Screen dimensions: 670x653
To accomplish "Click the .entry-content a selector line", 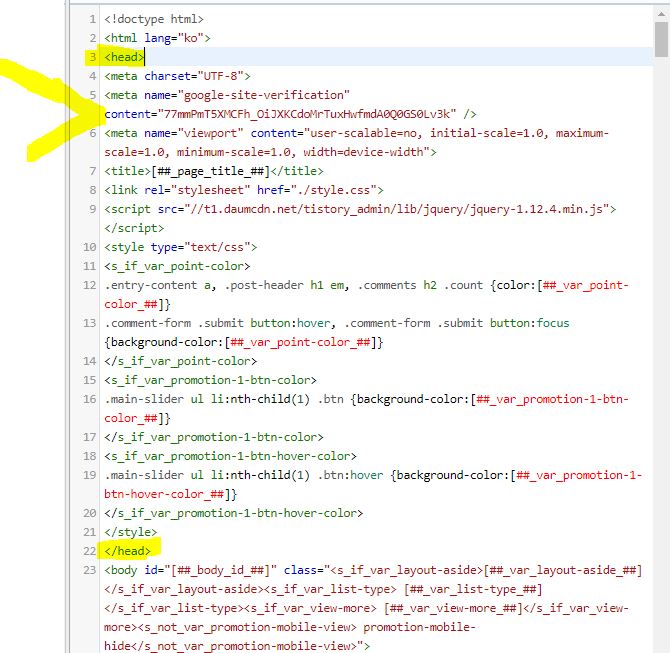I will pos(366,285).
